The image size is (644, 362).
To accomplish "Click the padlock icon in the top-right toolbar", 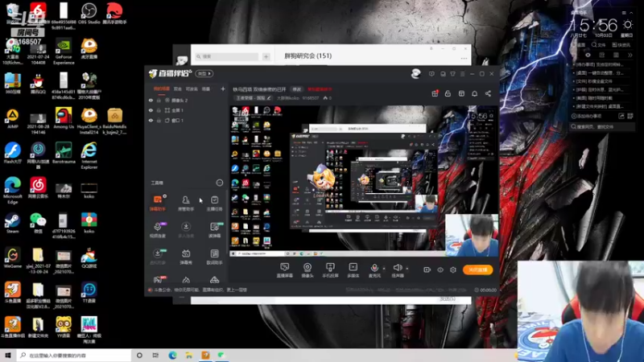I will (448, 93).
